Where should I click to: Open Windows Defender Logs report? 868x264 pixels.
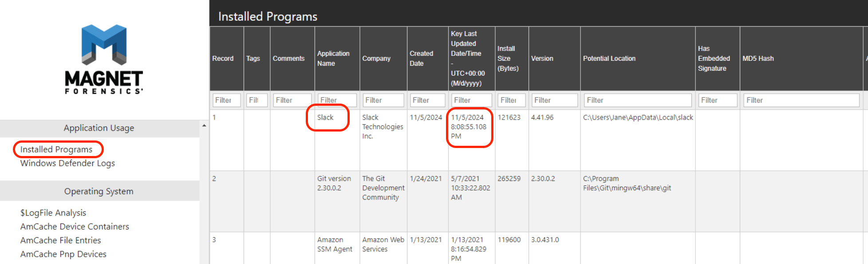pos(67,163)
